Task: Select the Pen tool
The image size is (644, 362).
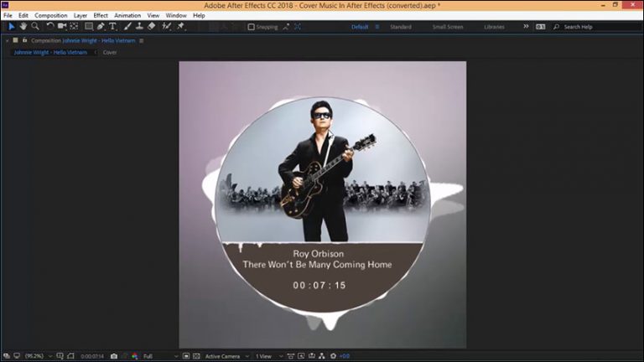Action: [101, 27]
